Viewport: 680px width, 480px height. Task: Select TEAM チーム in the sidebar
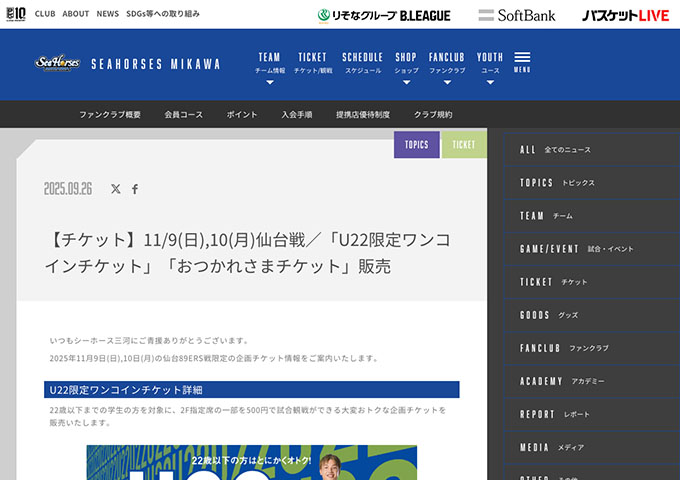click(x=592, y=216)
